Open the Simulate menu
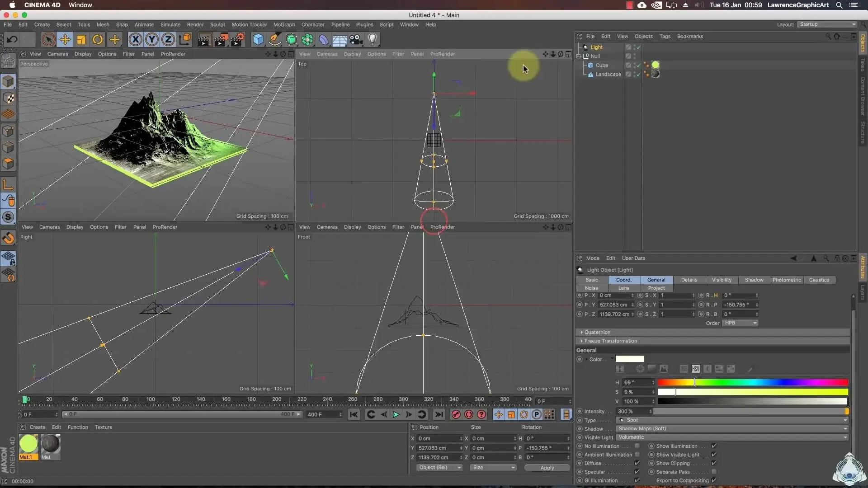The height and width of the screenshot is (488, 868). (x=170, y=24)
